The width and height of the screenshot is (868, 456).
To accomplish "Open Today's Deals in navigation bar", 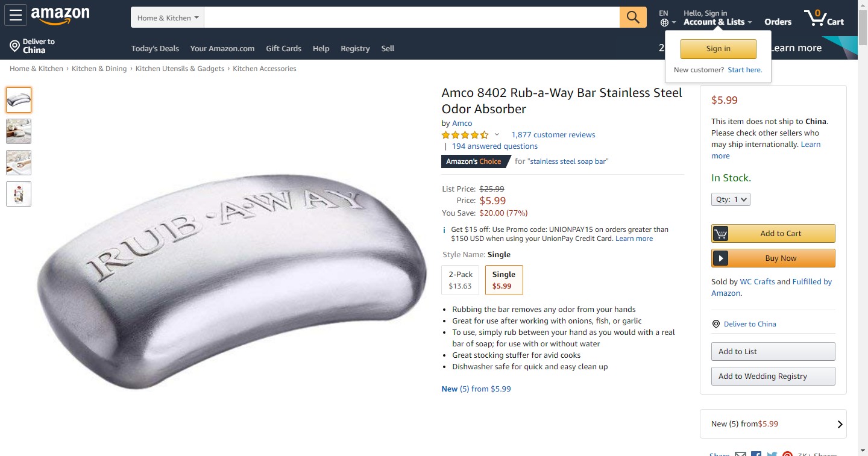I will pos(155,48).
